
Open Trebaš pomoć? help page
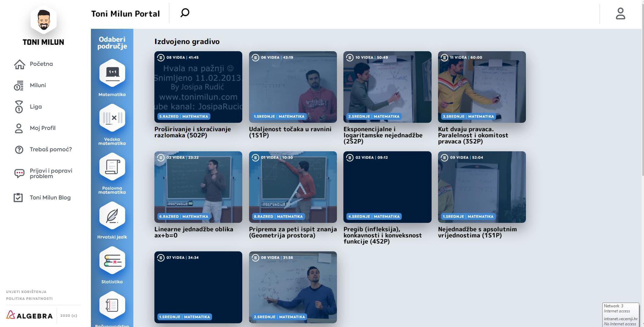[51, 149]
